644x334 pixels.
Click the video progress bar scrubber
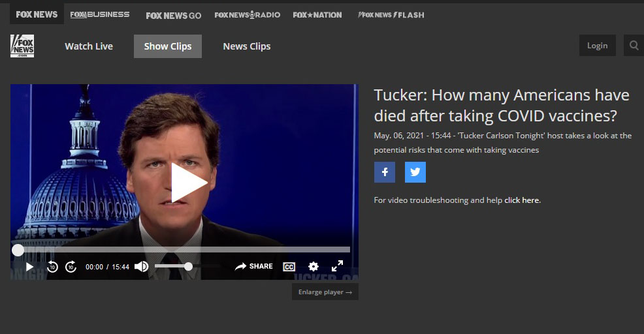(x=18, y=250)
